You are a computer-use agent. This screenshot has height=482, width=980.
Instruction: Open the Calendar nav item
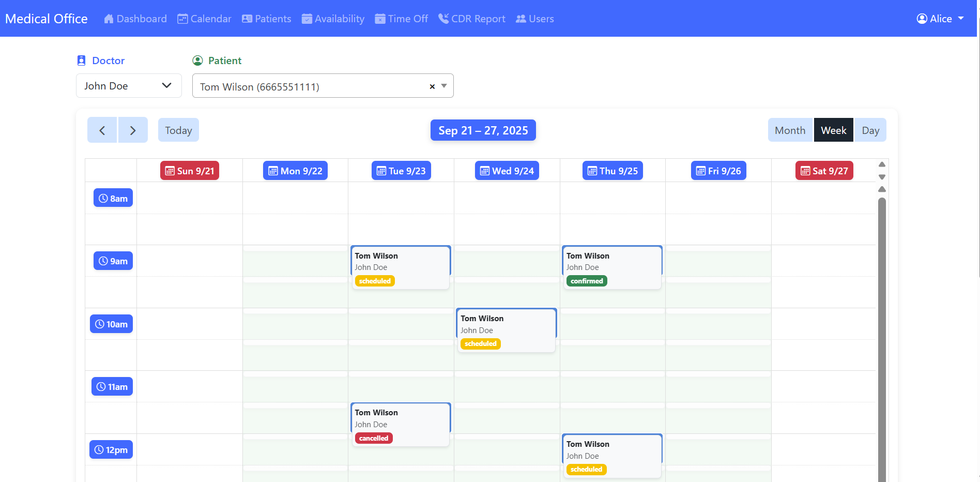point(204,19)
